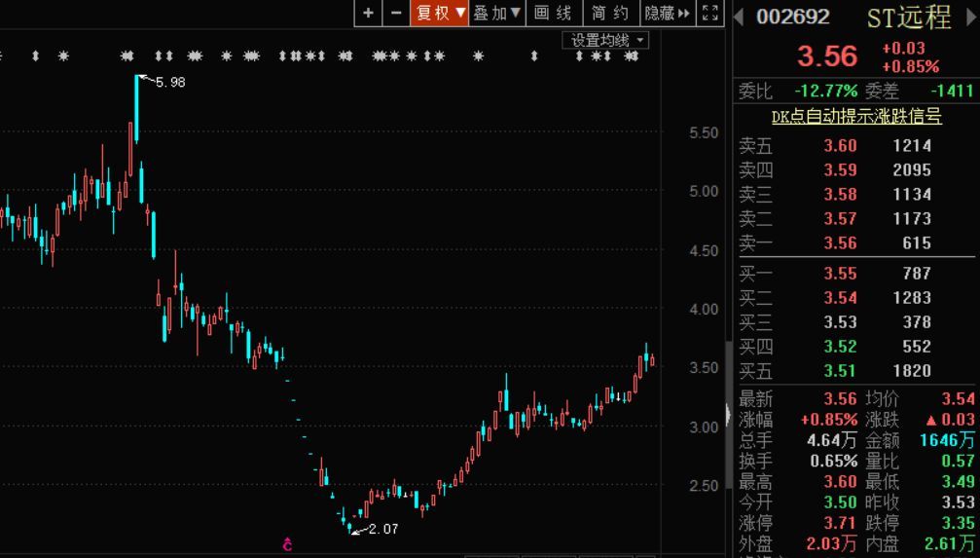Viewport: 980px width, 558px height.
Task: Activate the 画线 drawing tool
Action: pos(554,13)
